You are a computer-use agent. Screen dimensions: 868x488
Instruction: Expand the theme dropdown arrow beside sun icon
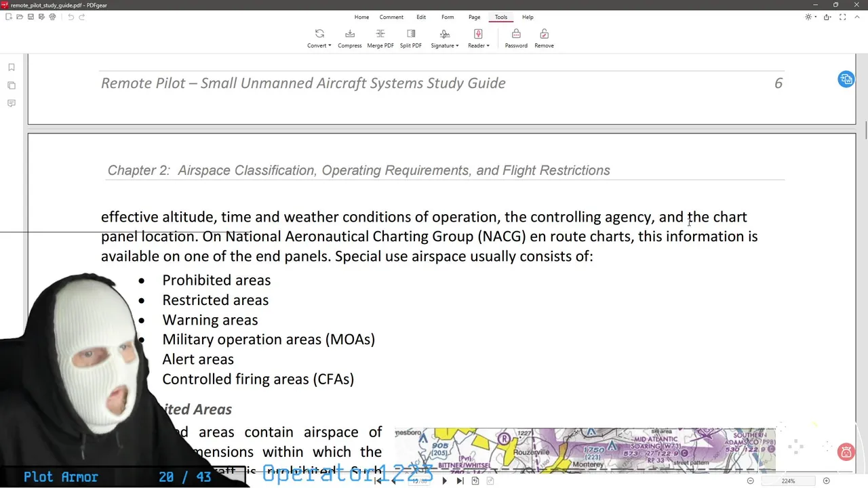coord(815,17)
